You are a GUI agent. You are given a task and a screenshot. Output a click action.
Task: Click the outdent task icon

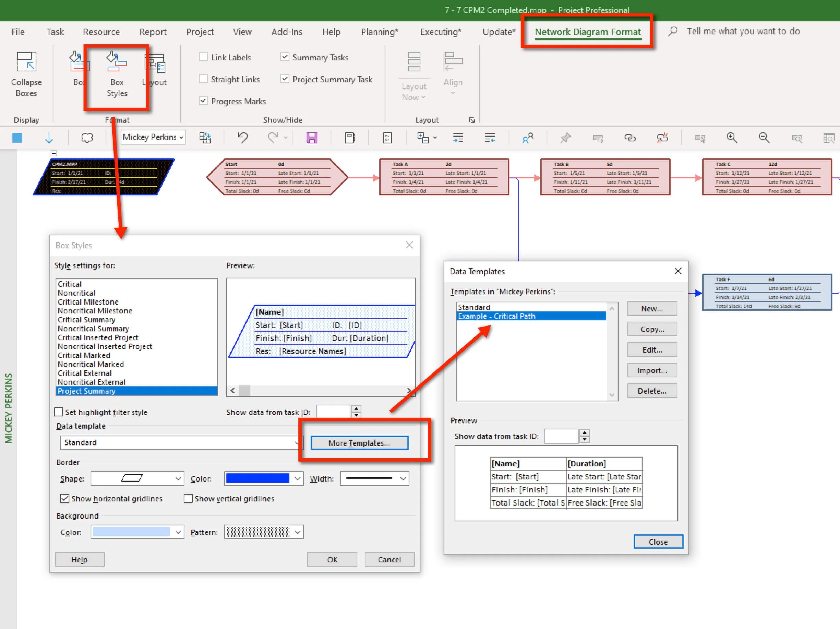490,138
